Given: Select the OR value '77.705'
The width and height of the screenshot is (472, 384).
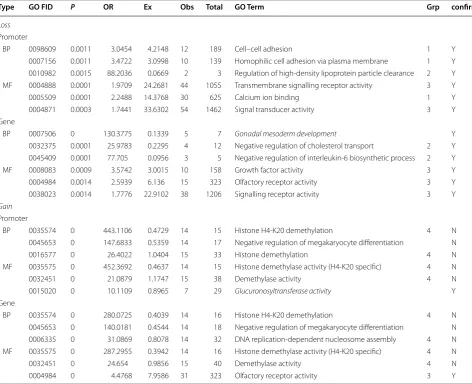Looking at the screenshot, I should pos(117,158).
